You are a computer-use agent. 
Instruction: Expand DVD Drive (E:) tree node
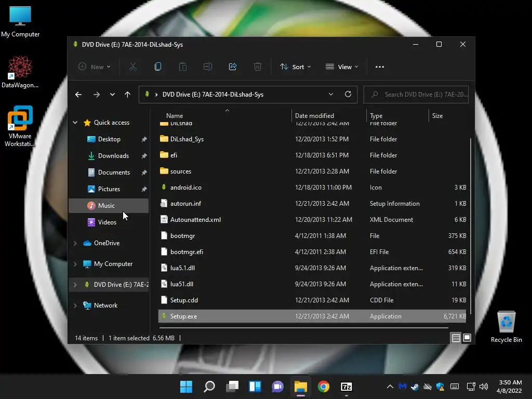pos(75,285)
